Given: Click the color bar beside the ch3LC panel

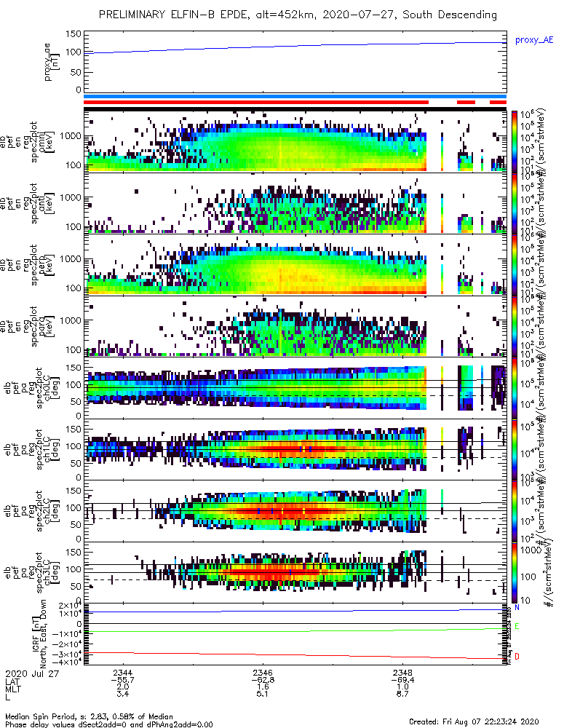Looking at the screenshot, I should click(x=515, y=572).
